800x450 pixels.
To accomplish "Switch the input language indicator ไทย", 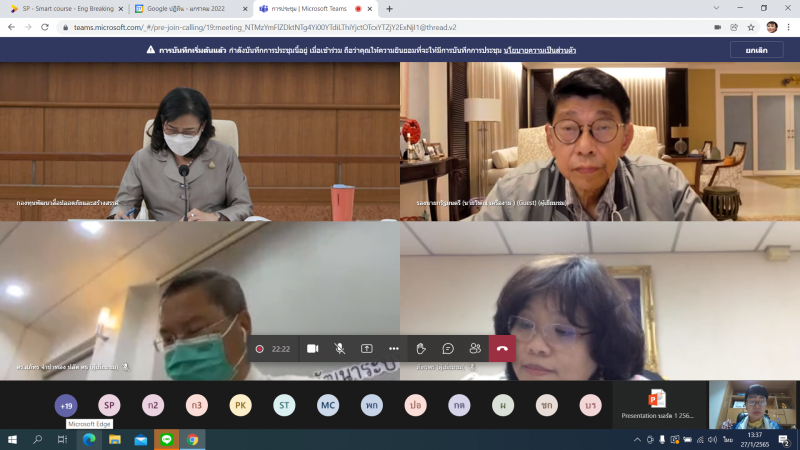I will click(x=728, y=440).
